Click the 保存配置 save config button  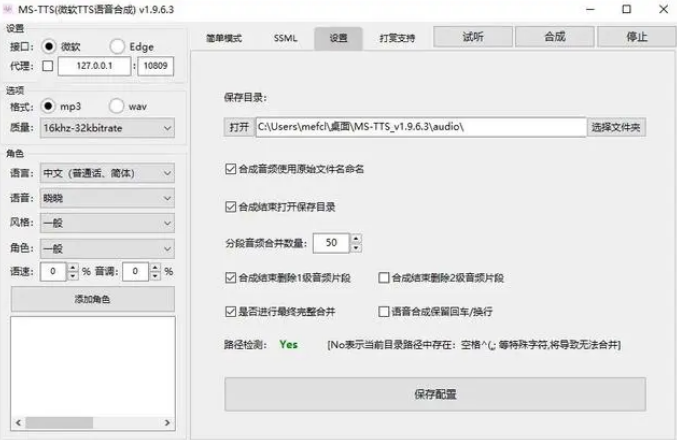tap(435, 394)
